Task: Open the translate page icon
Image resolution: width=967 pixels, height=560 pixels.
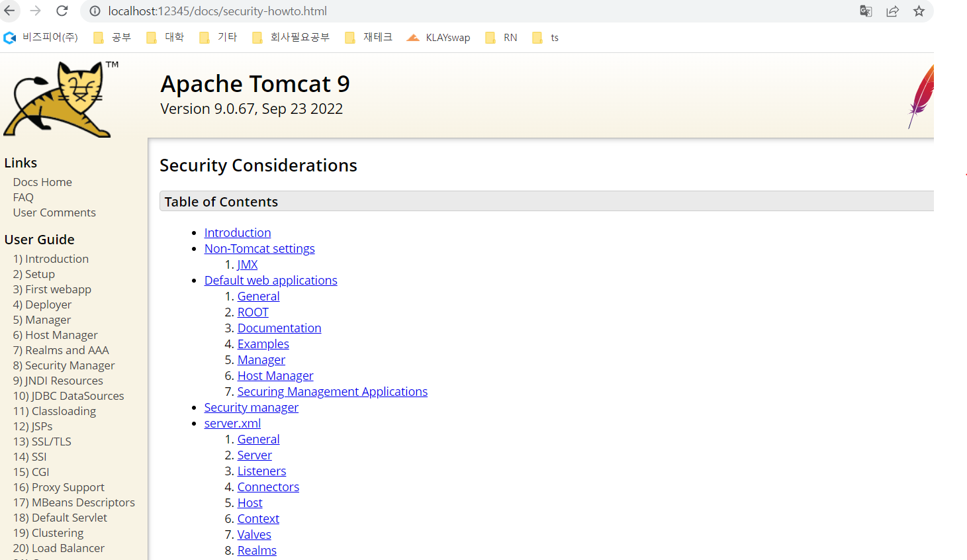Action: pyautogui.click(x=866, y=11)
